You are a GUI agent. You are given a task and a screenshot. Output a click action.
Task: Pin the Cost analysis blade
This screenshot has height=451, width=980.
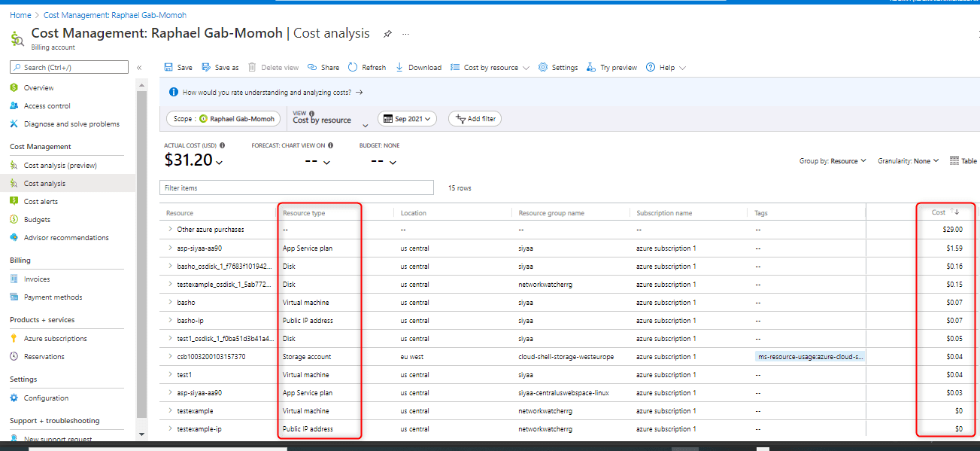(387, 34)
